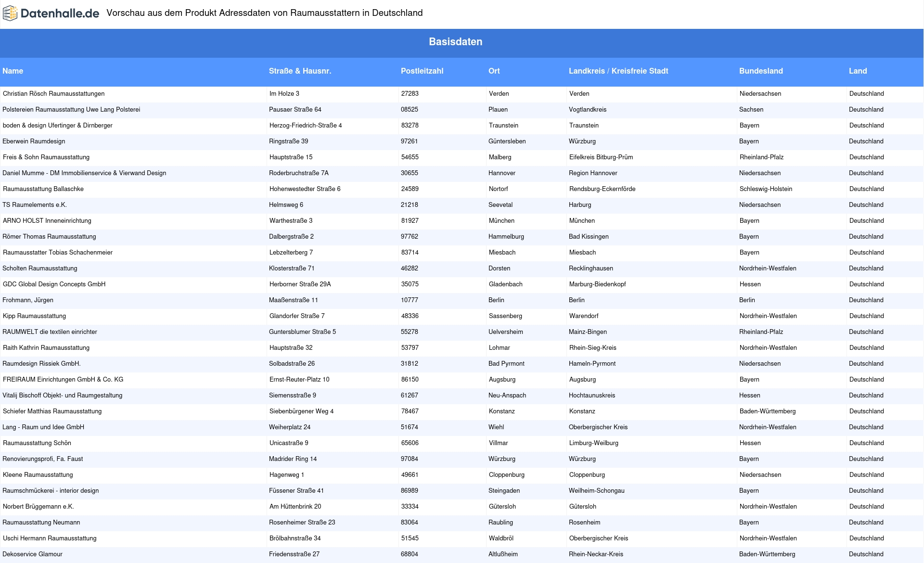Click Freis & Sohn Raumausstattung
Screen dimensions: 924x563
coord(46,157)
